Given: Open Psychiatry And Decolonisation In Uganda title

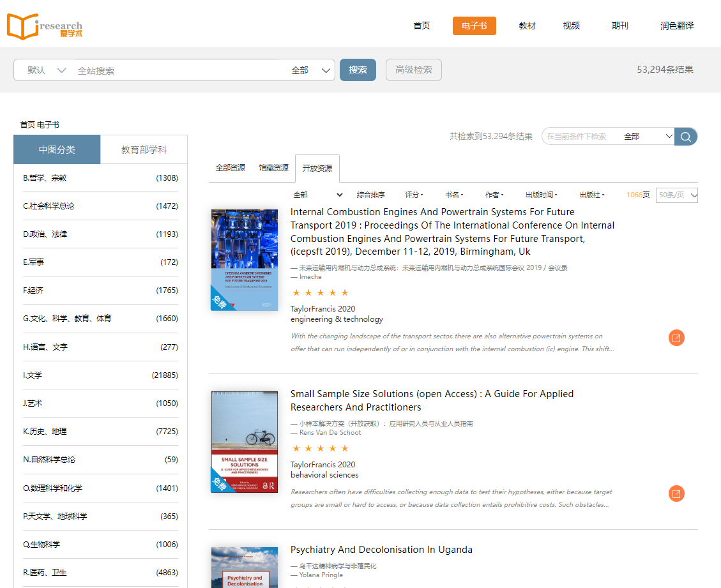Looking at the screenshot, I should (x=381, y=550).
